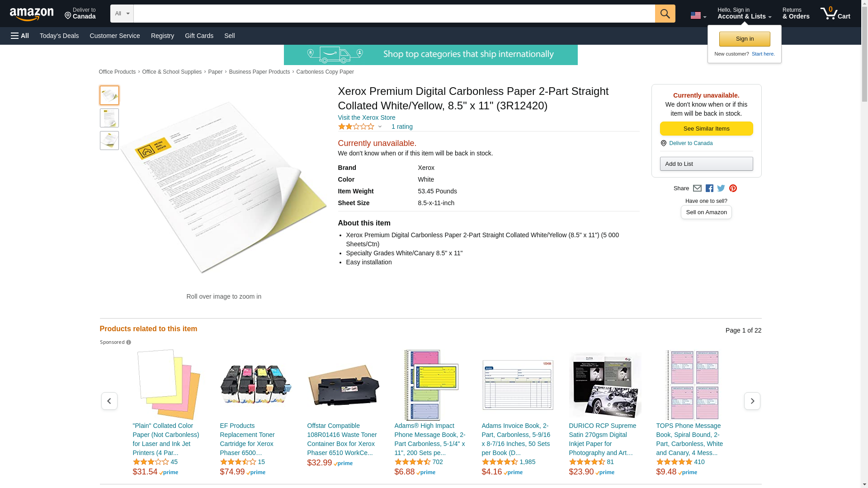Image resolution: width=868 pixels, height=488 pixels.
Task: Open Today's Deals navigation item
Action: tap(59, 36)
